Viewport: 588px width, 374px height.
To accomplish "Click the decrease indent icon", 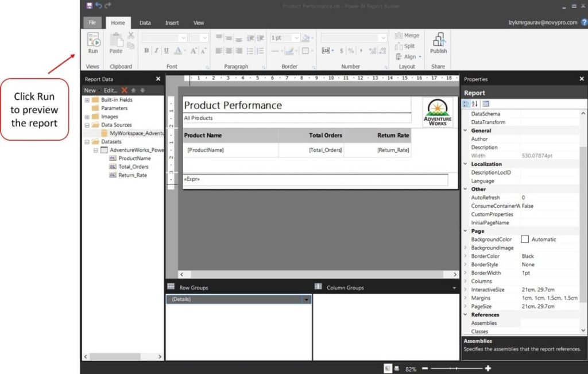I will coord(250,37).
